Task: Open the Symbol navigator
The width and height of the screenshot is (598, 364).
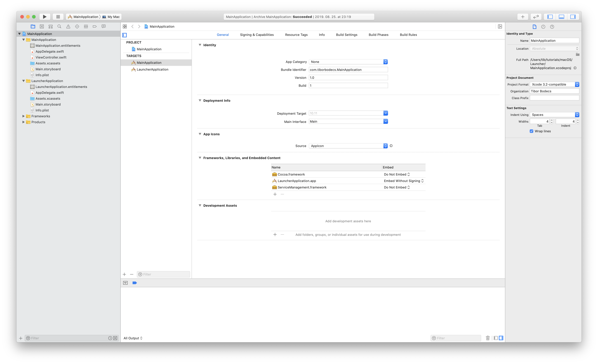Action: (50, 26)
